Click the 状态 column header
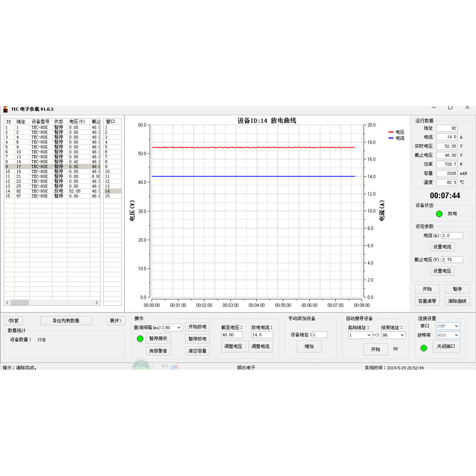The width and height of the screenshot is (476, 476). [x=59, y=122]
